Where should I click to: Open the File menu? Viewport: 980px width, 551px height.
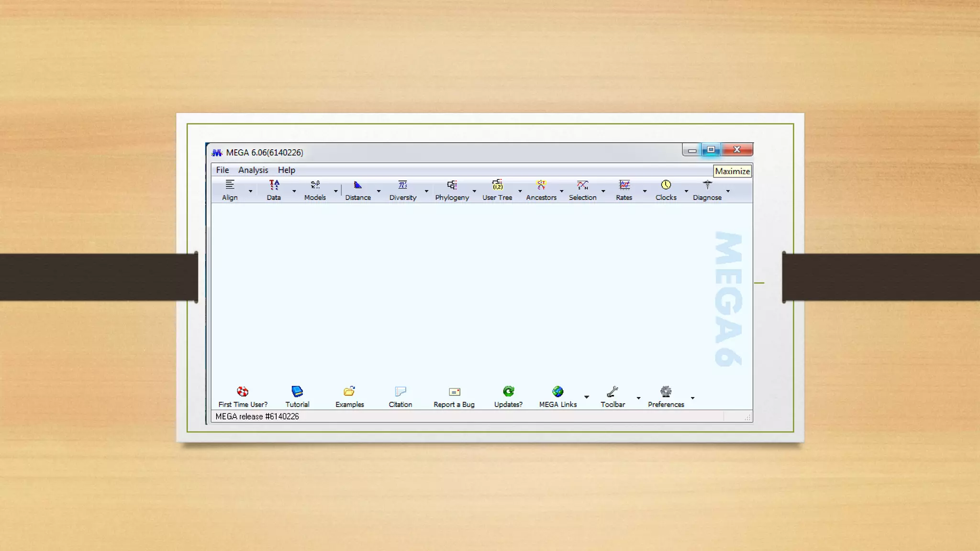point(223,170)
